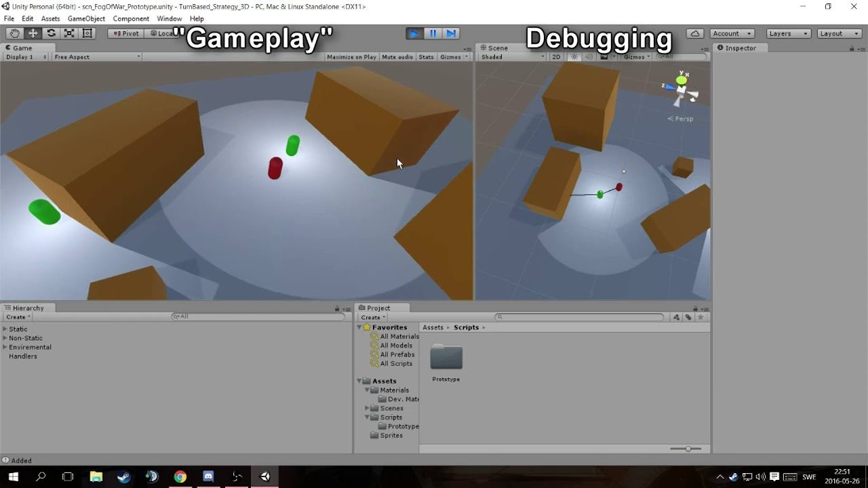The height and width of the screenshot is (488, 868).
Task: Open the Layout dropdown
Action: [x=840, y=33]
